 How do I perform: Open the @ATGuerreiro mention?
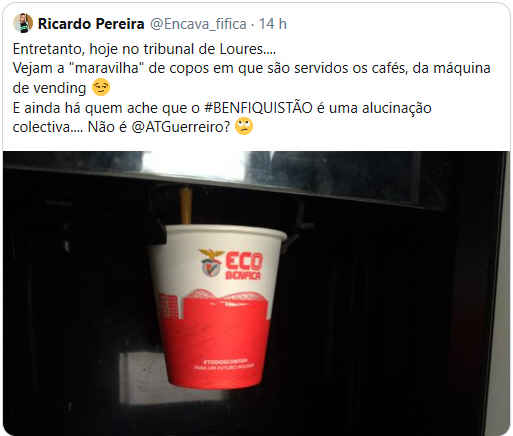point(181,127)
